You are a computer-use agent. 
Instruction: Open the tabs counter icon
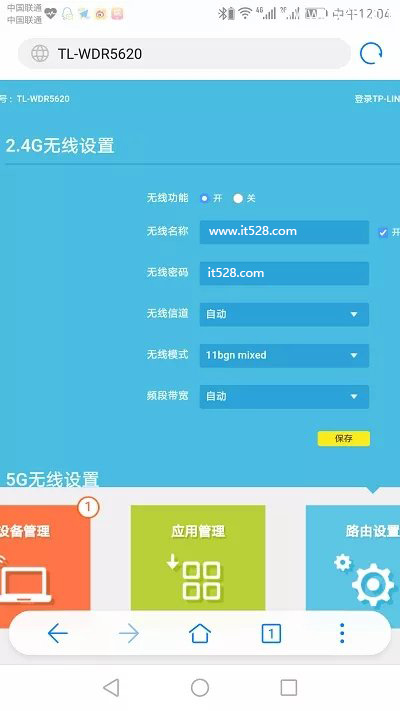[271, 633]
